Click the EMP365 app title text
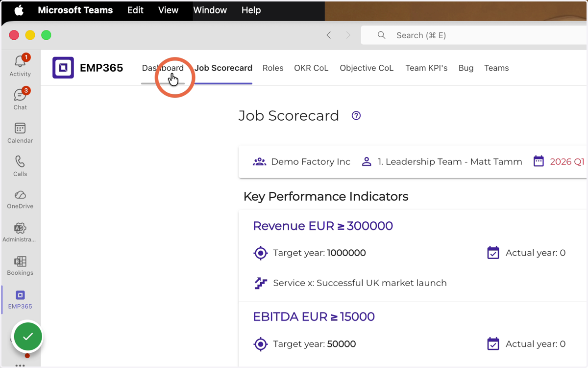 (101, 68)
